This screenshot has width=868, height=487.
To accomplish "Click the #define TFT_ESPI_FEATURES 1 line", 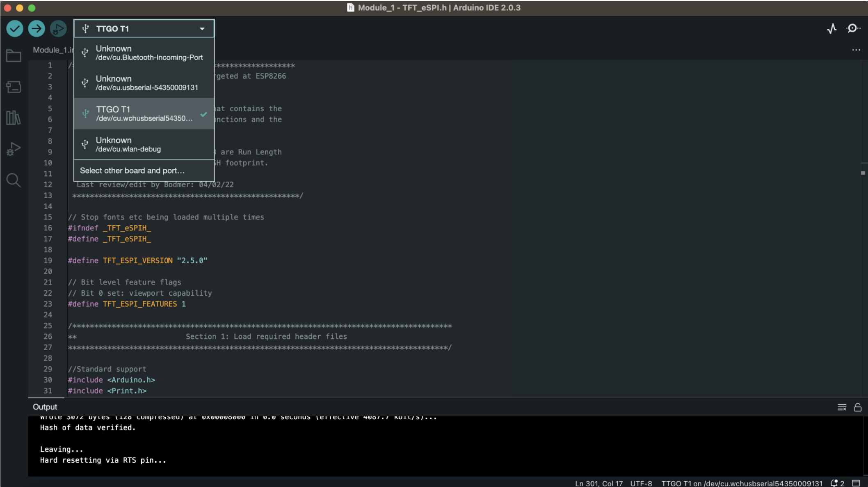I will (x=127, y=304).
